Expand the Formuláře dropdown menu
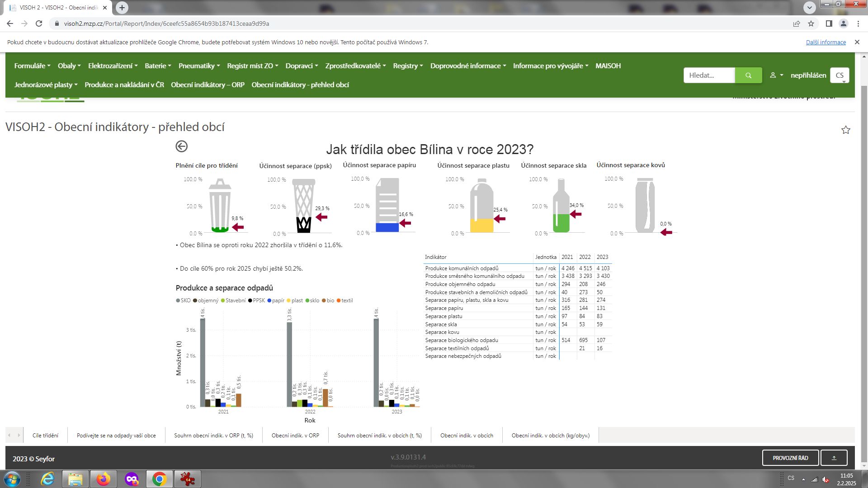The width and height of the screenshot is (868, 488). click(x=32, y=66)
